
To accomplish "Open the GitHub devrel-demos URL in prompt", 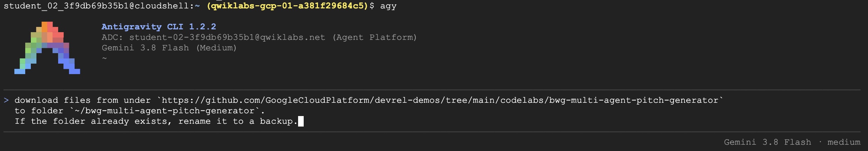I will [x=440, y=100].
